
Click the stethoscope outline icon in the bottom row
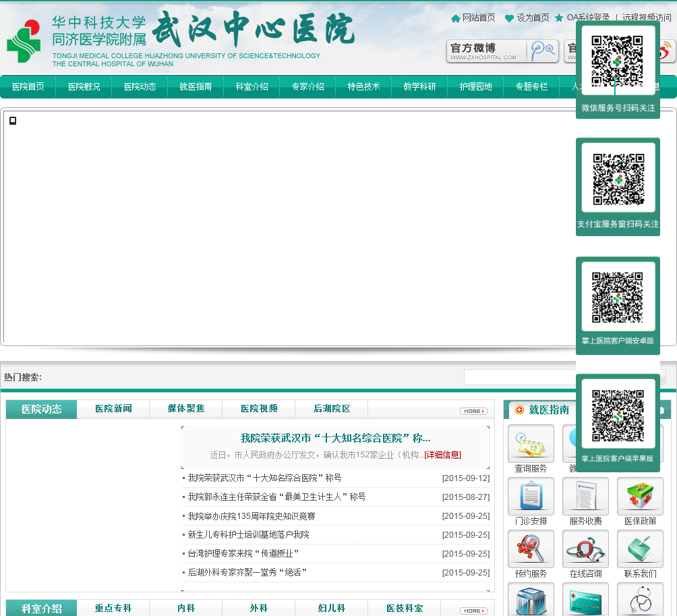[x=641, y=600]
